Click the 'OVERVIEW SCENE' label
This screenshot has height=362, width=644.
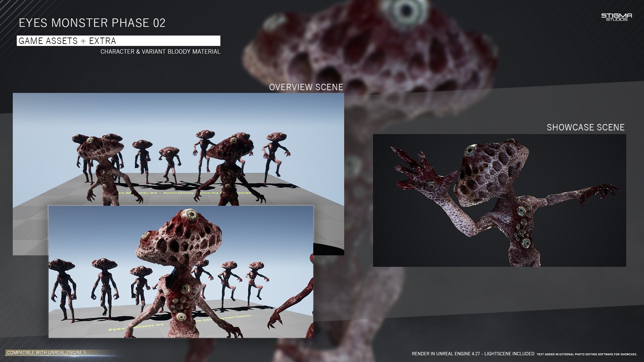[x=306, y=87]
